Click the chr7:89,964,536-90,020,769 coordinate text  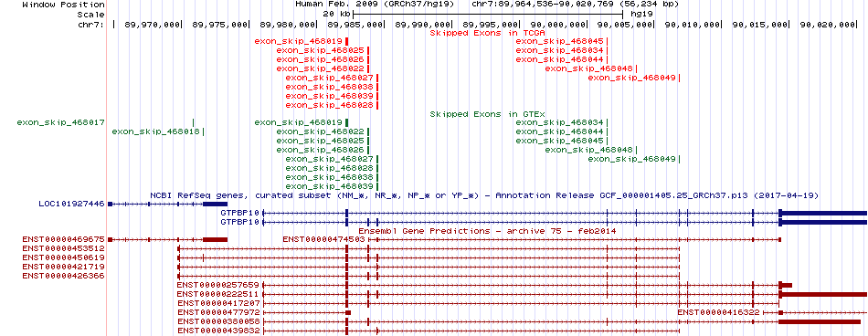point(575,4)
